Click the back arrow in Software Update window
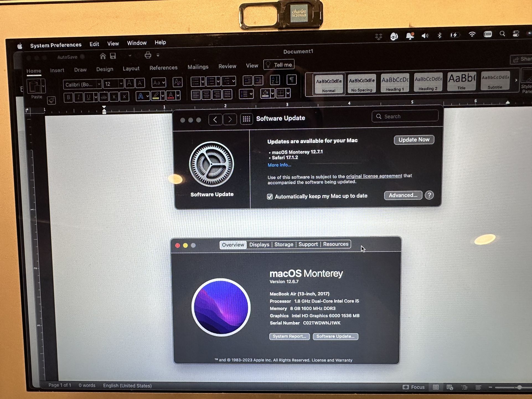 coord(215,120)
